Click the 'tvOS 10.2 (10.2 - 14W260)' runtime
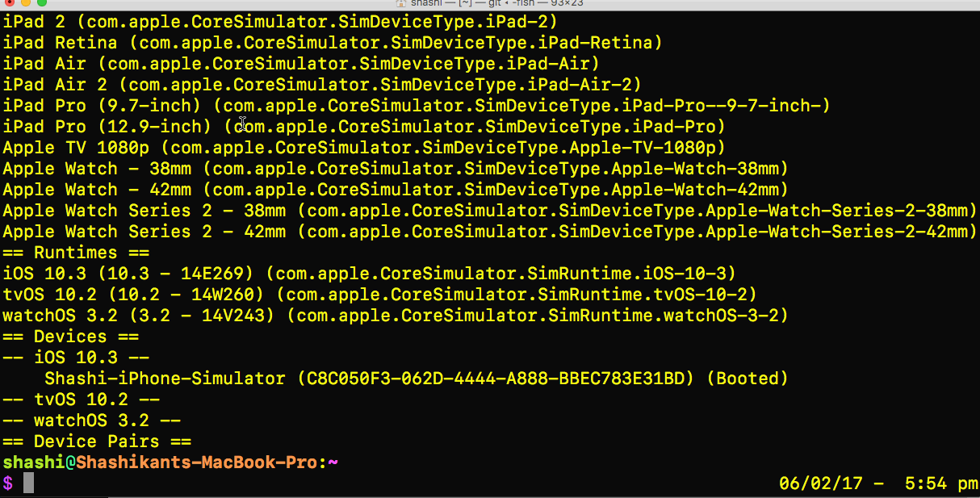 click(x=134, y=295)
